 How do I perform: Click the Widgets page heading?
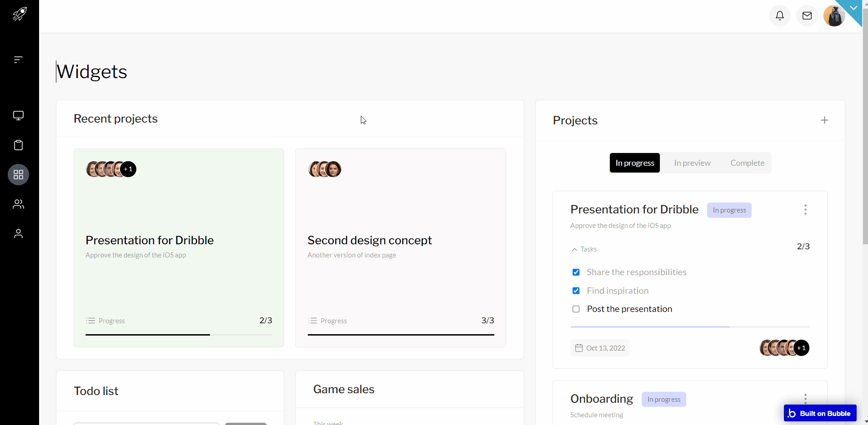click(x=92, y=72)
